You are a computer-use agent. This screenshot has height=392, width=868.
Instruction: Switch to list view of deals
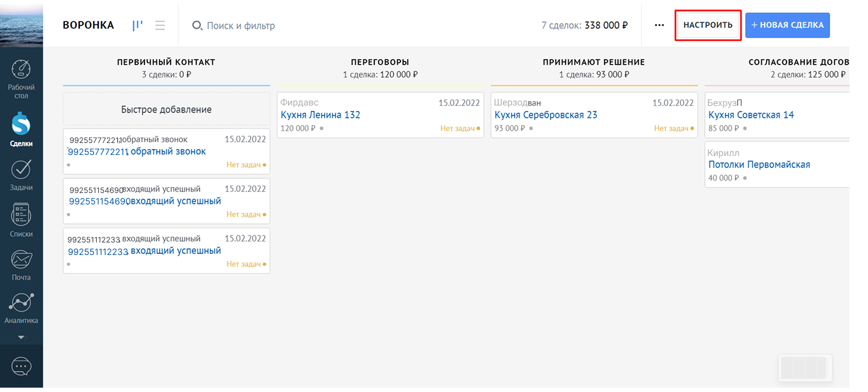point(160,26)
